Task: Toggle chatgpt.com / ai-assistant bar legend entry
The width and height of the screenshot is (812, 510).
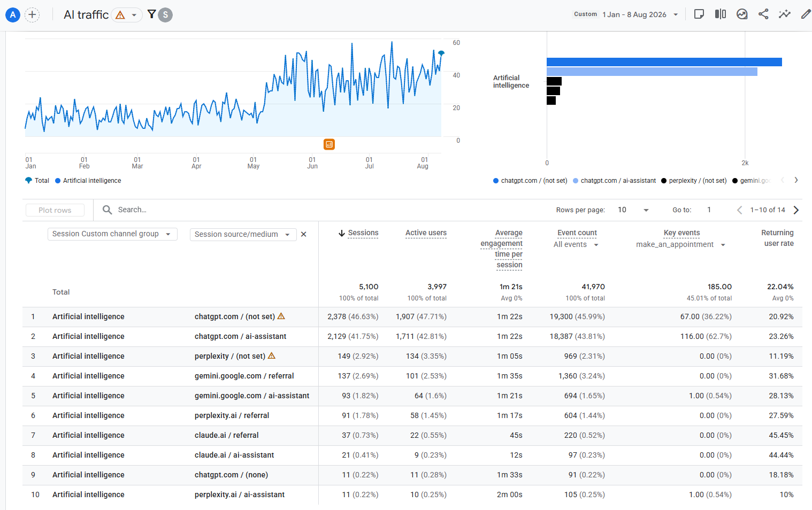Action: pos(614,181)
